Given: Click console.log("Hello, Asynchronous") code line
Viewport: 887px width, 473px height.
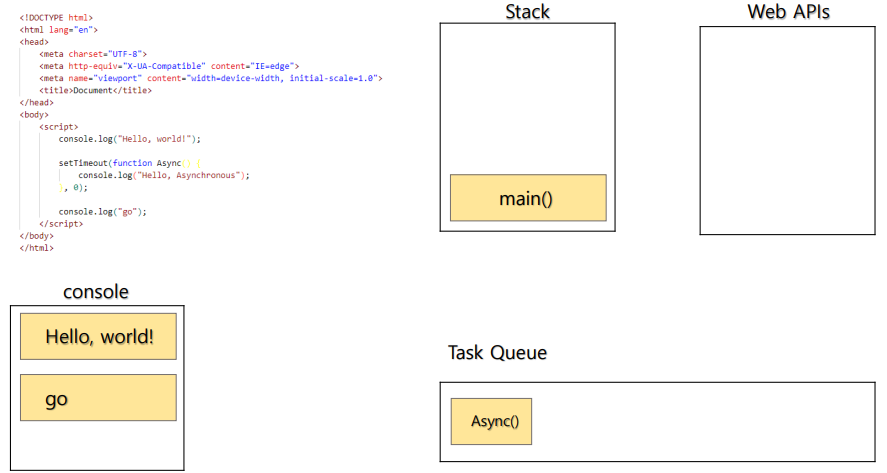Looking at the screenshot, I should coord(164,175).
